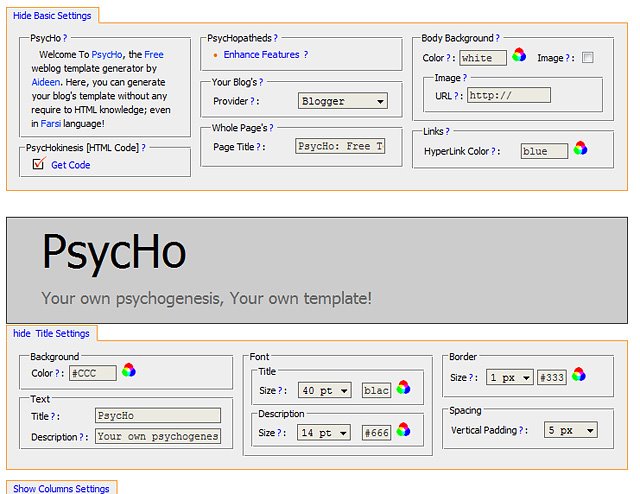
Task: Open the Enhance Features link
Action: coord(262,54)
